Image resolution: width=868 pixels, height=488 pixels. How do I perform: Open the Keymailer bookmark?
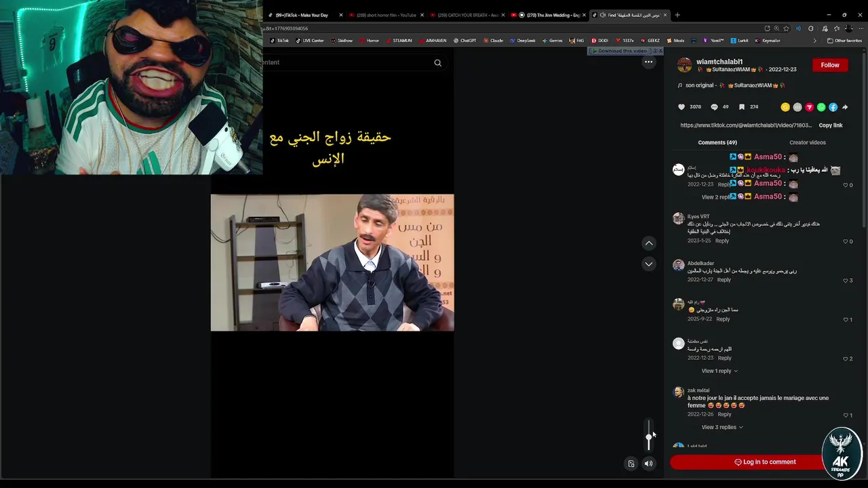pos(767,41)
